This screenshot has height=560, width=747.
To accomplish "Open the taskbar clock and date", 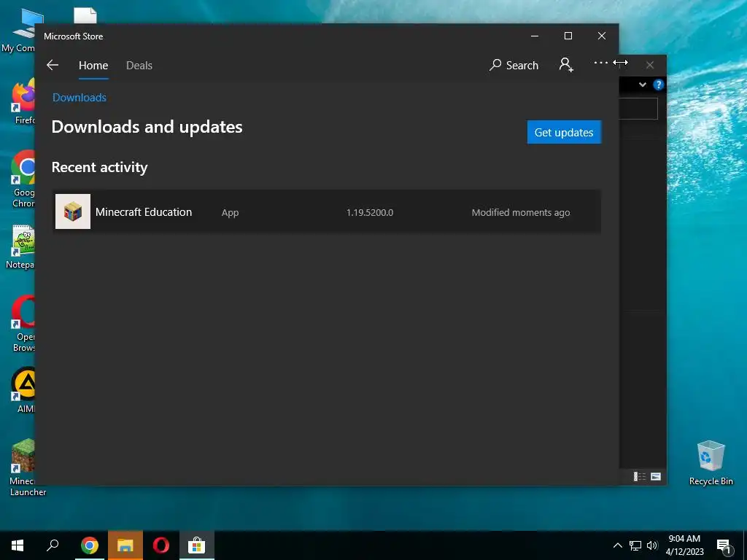I will pos(684,545).
